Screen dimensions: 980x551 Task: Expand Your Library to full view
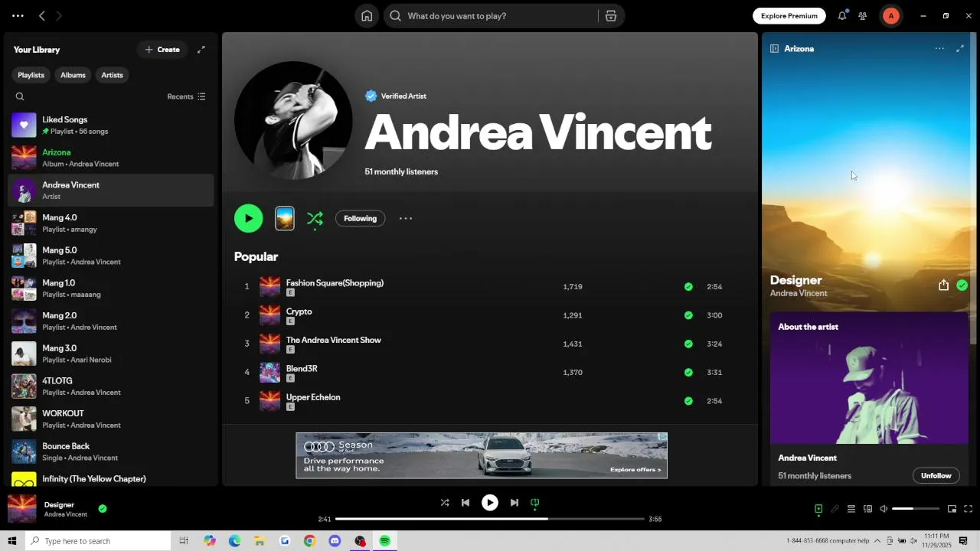tap(201, 50)
